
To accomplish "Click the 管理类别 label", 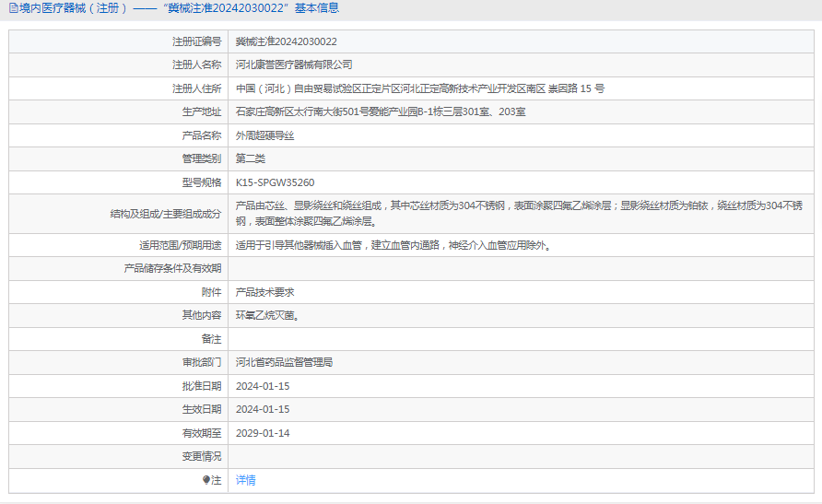I will point(201,158).
